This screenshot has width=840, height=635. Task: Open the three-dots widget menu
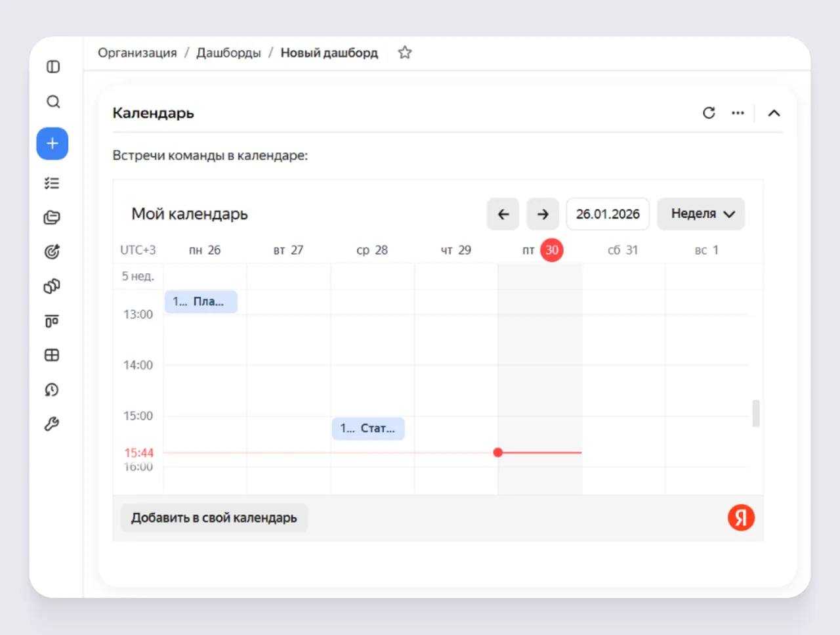click(738, 113)
